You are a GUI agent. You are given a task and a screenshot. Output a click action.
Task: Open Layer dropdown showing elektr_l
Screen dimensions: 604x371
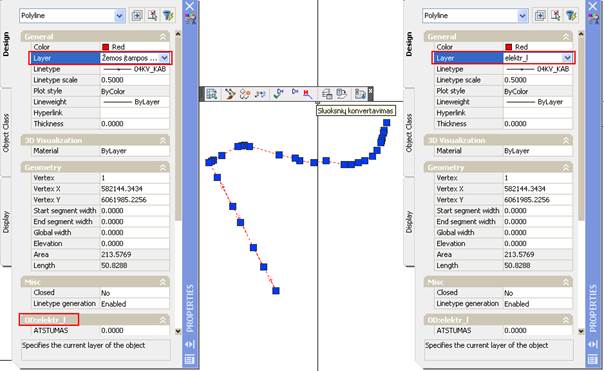[x=567, y=58]
